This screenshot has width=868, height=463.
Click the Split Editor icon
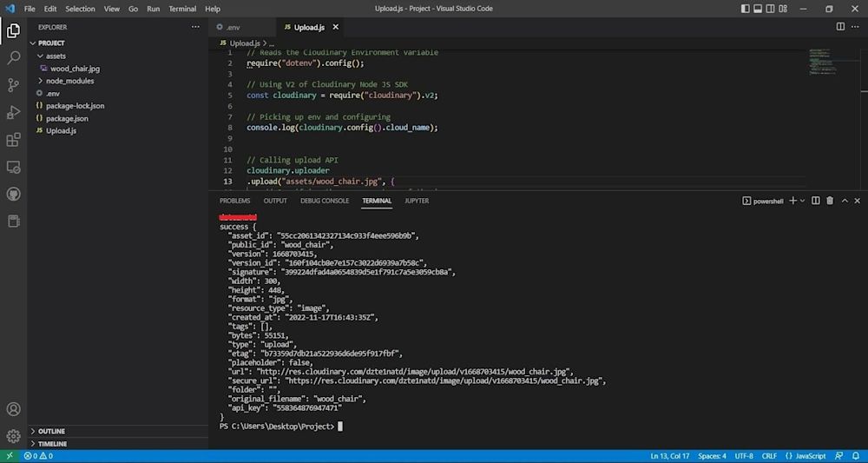coord(840,27)
